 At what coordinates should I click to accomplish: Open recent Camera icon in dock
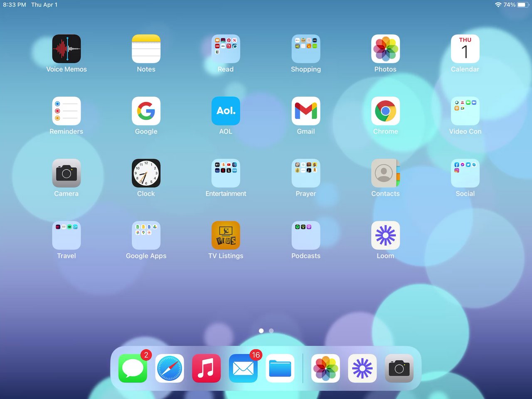point(399,368)
